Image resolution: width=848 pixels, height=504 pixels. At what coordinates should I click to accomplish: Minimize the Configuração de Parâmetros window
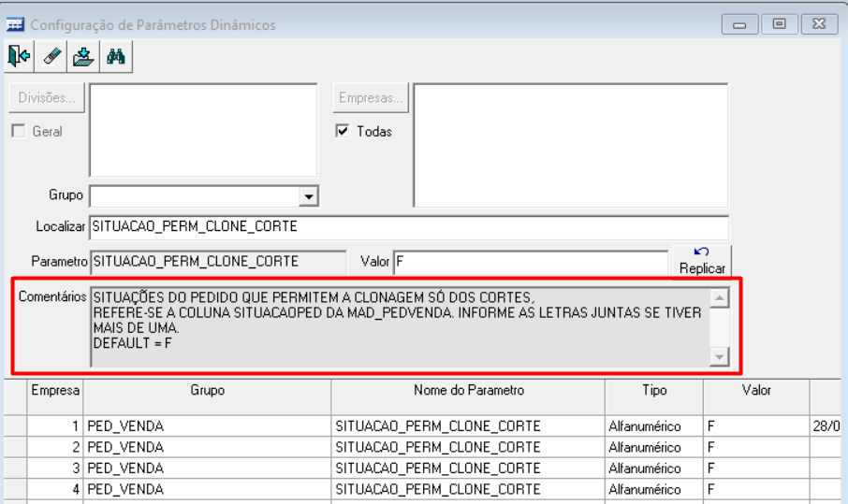pyautogui.click(x=739, y=24)
